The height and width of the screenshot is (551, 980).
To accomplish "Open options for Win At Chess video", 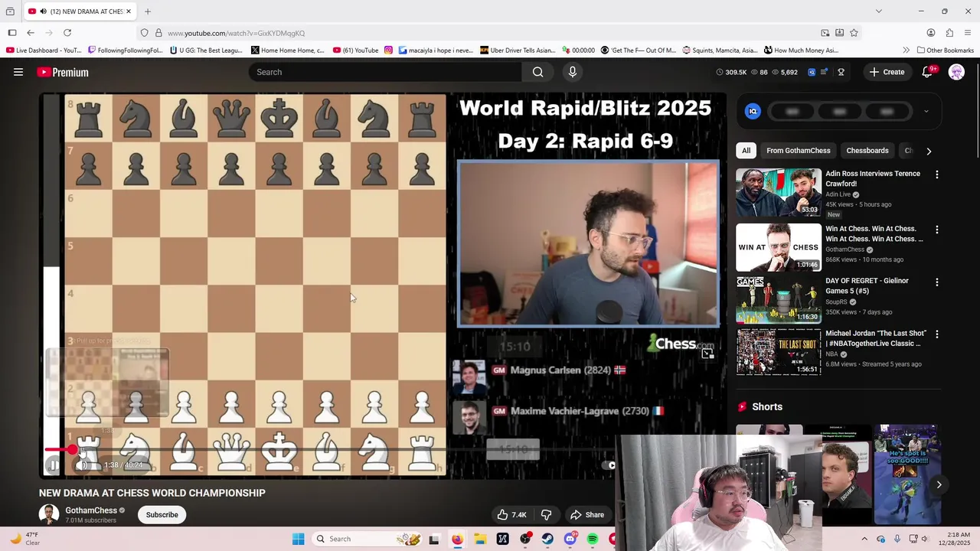I will point(936,230).
